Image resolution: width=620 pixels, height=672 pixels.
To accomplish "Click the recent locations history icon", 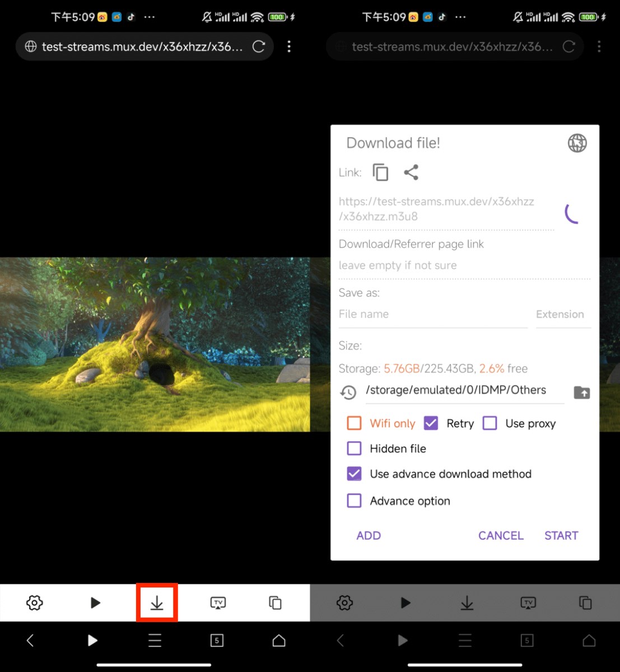I will click(x=348, y=393).
